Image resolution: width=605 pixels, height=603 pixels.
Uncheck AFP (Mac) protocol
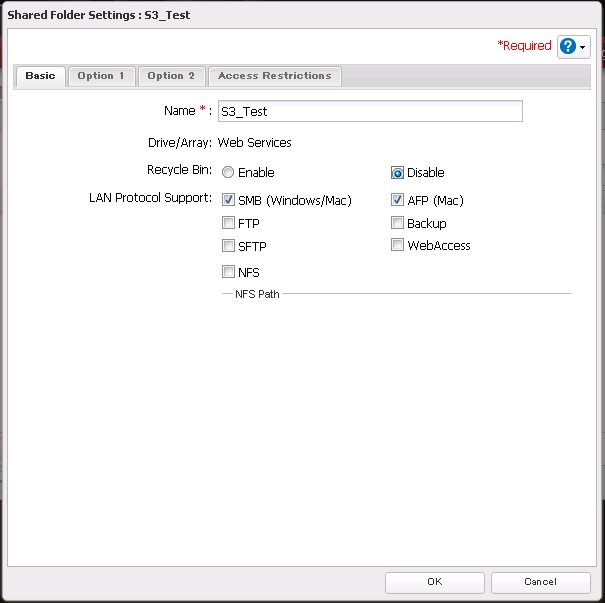coord(397,200)
